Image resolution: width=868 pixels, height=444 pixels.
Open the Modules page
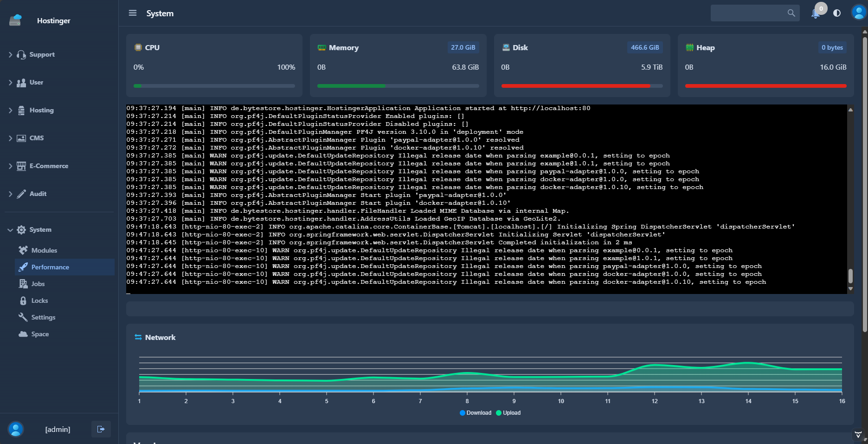(64, 250)
